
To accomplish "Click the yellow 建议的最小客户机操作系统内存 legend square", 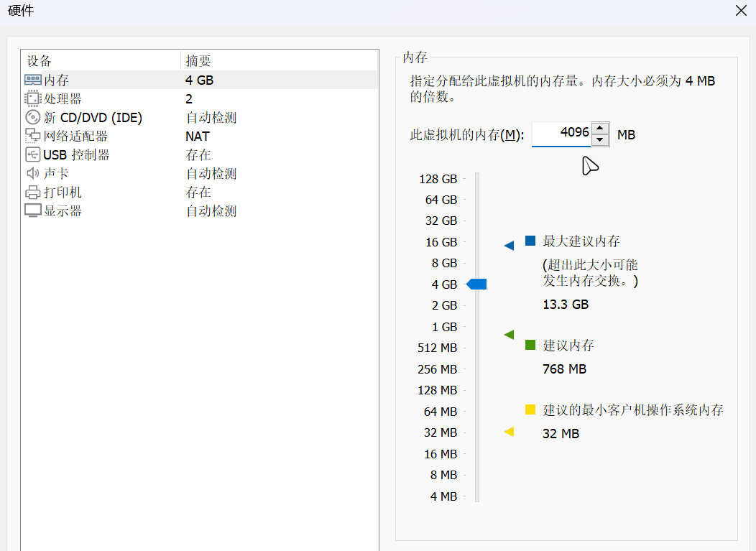I will point(530,409).
